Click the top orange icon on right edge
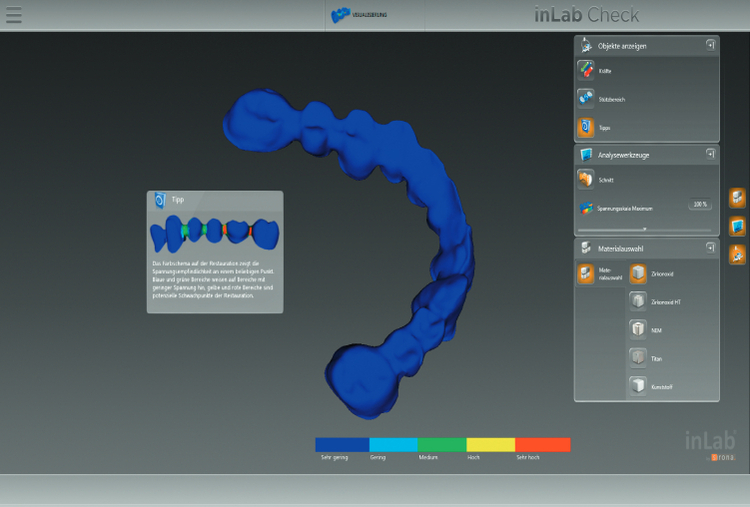 737,197
